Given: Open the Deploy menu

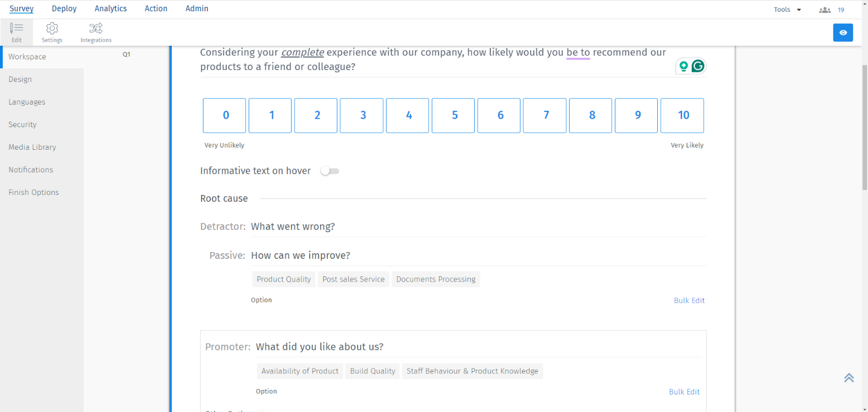Looking at the screenshot, I should 64,8.
